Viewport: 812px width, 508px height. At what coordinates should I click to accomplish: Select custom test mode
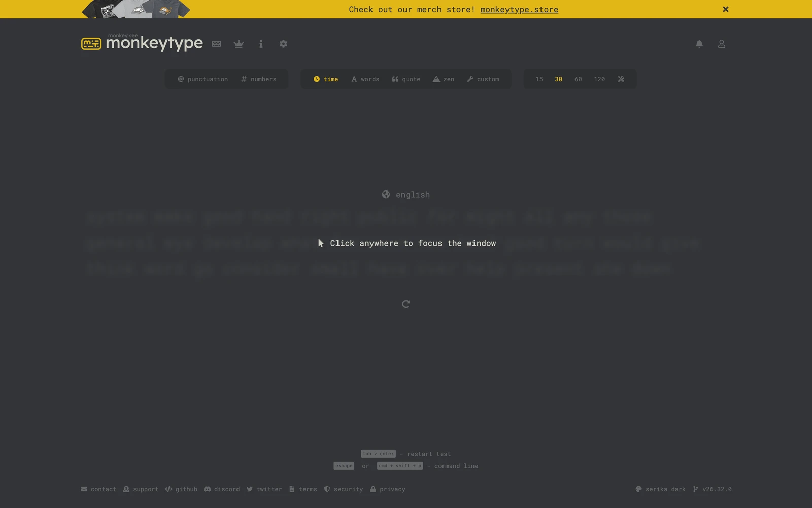pyautogui.click(x=483, y=79)
